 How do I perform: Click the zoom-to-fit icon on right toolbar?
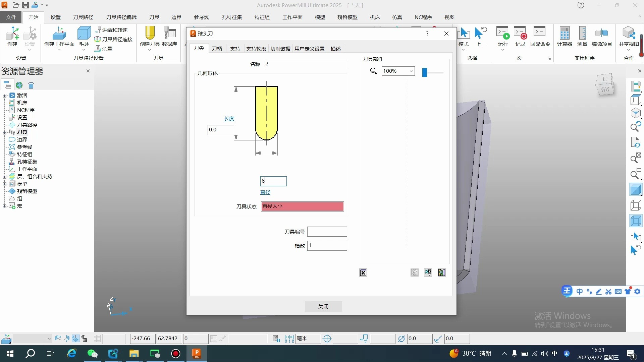click(x=636, y=159)
